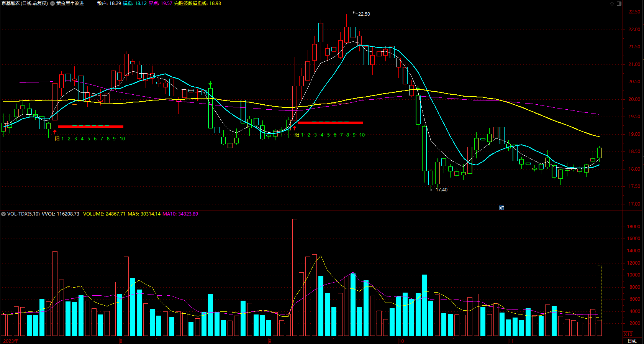Click the month 9 marker on date axis
The image size is (644, 344).
pyautogui.click(x=270, y=341)
